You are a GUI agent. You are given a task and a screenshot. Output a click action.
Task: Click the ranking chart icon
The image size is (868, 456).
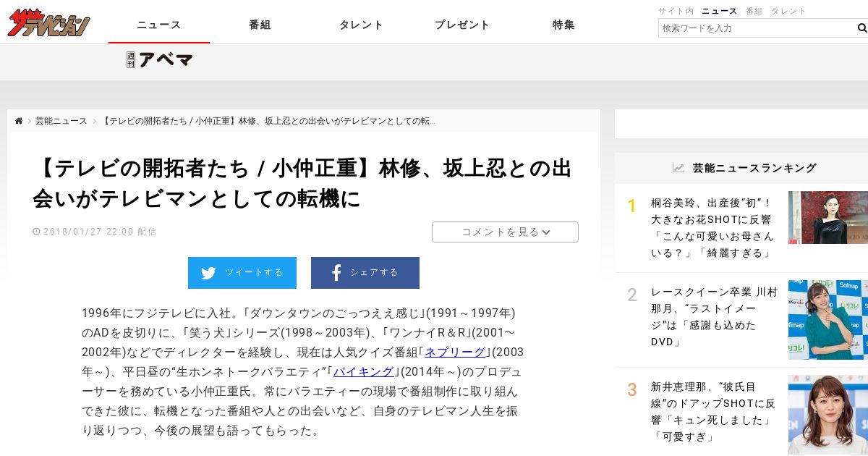pos(678,168)
